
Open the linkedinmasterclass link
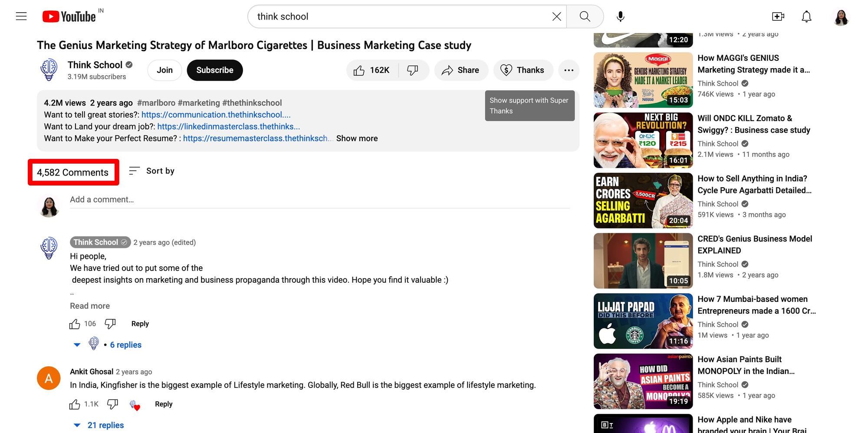229,126
